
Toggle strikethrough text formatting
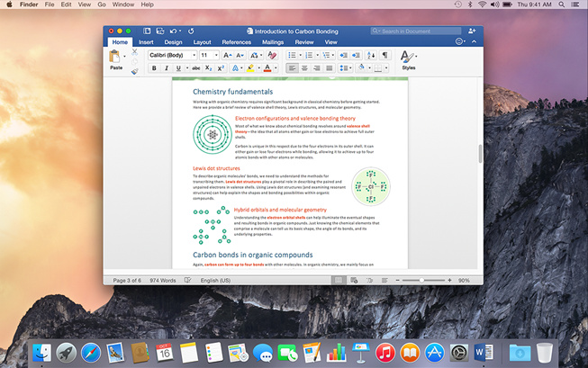pyautogui.click(x=195, y=68)
